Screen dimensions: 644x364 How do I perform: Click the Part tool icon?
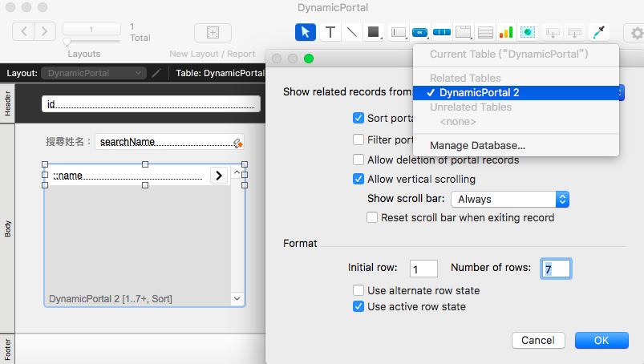(574, 32)
